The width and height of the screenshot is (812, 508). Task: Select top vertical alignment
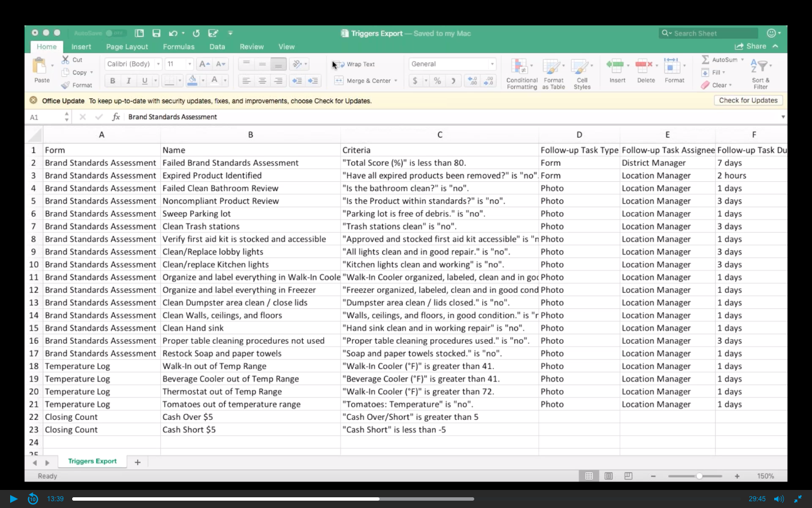click(x=246, y=64)
